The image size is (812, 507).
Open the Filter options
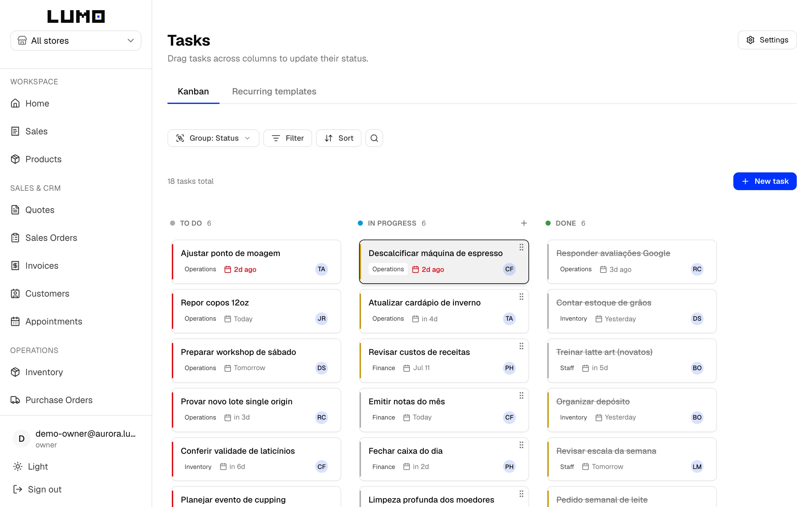point(288,138)
